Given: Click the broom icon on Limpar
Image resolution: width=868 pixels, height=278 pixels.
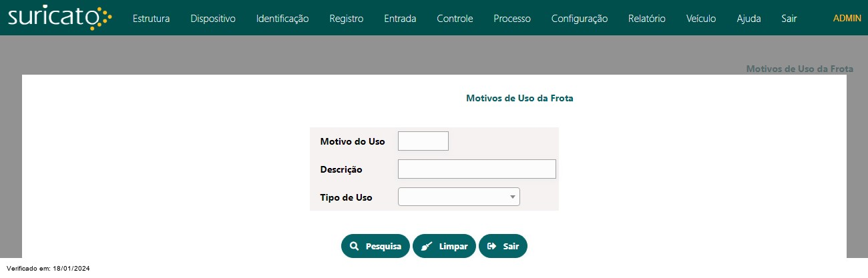Looking at the screenshot, I should point(427,246).
